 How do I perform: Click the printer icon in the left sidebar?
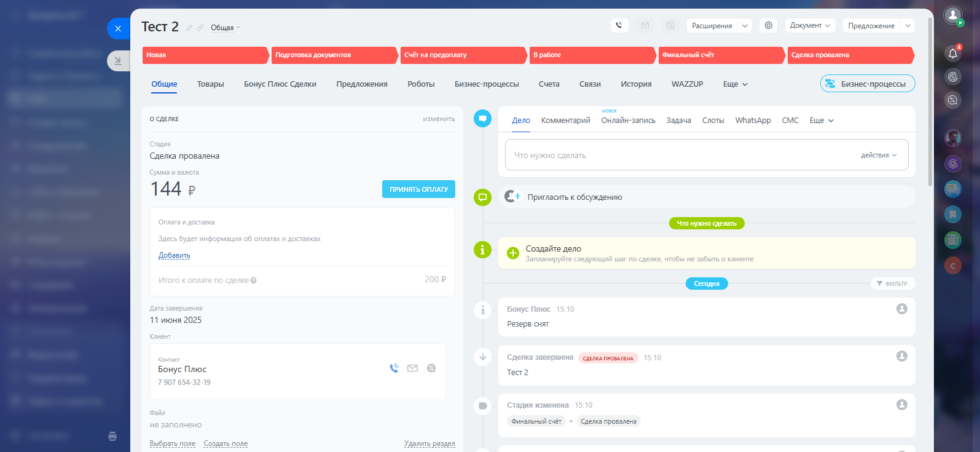(x=112, y=437)
